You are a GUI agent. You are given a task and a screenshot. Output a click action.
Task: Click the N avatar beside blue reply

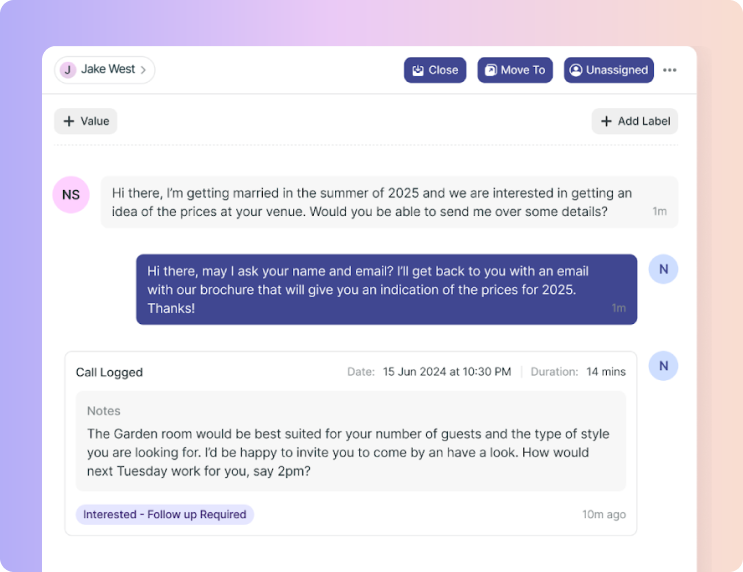click(663, 269)
